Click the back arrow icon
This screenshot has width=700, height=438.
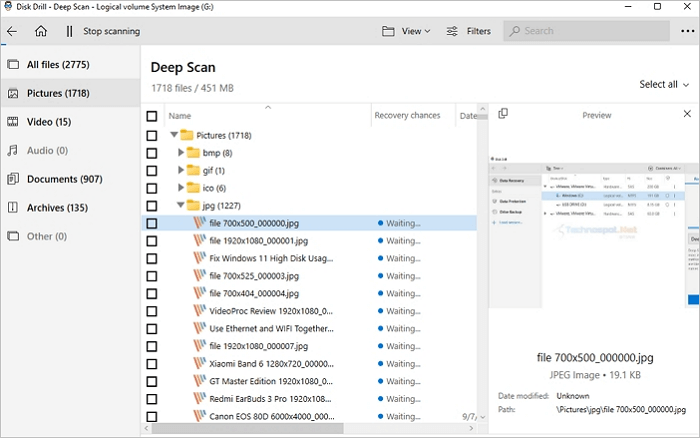[12, 31]
